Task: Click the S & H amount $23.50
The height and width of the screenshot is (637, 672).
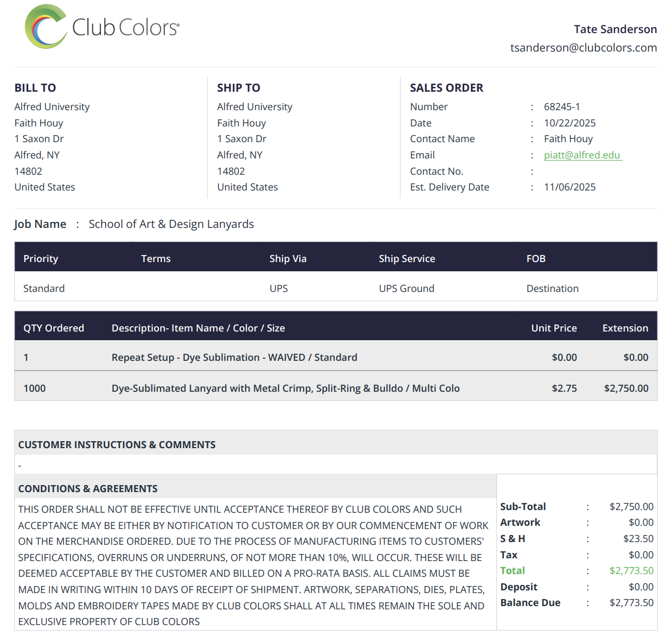Action: 638,539
